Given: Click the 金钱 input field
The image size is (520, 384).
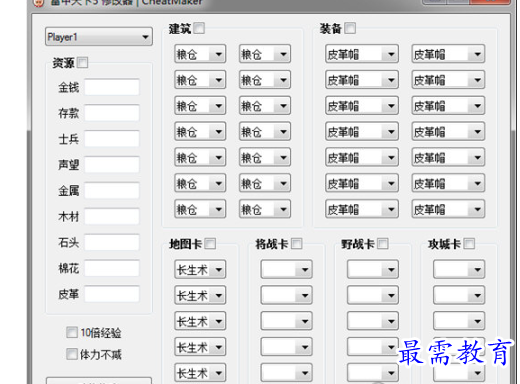Looking at the screenshot, I should click(x=112, y=87).
